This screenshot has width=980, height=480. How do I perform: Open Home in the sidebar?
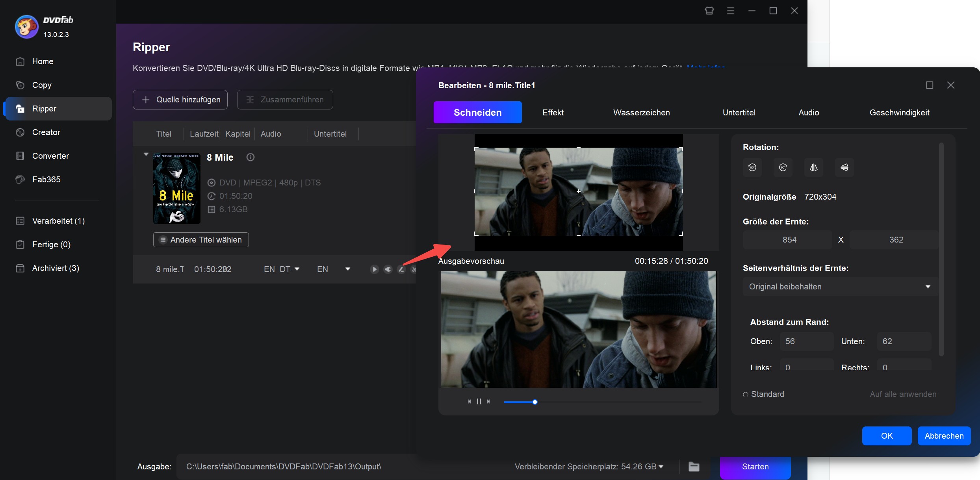pos(58,61)
